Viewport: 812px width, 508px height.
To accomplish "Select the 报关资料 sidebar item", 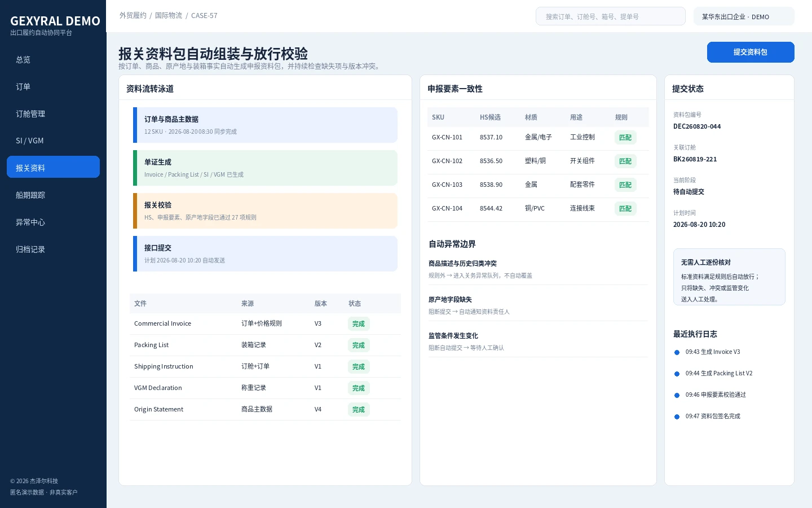I will [53, 167].
